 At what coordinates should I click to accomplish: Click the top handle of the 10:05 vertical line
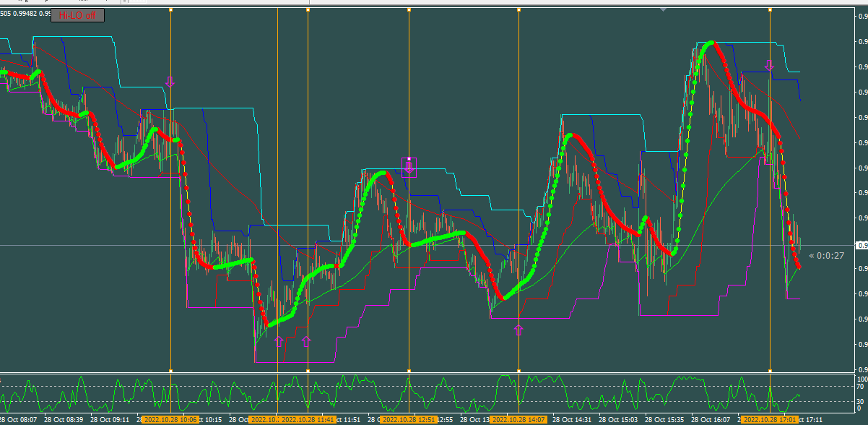170,10
